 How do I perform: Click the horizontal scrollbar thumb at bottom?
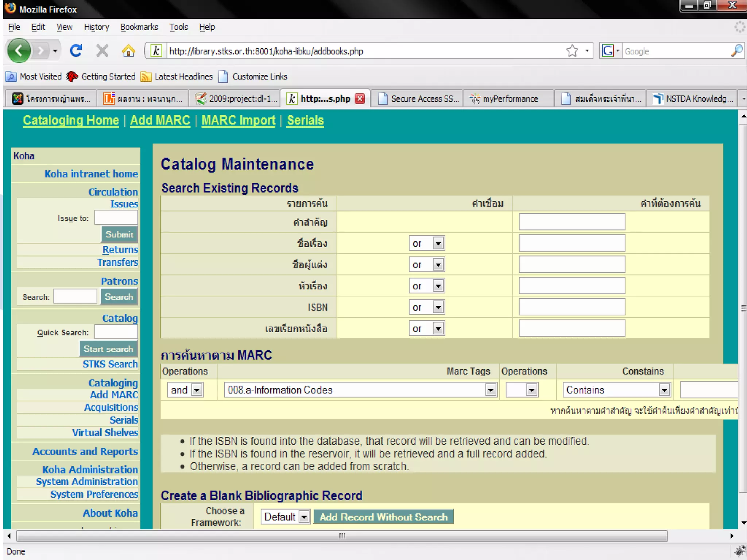342,536
